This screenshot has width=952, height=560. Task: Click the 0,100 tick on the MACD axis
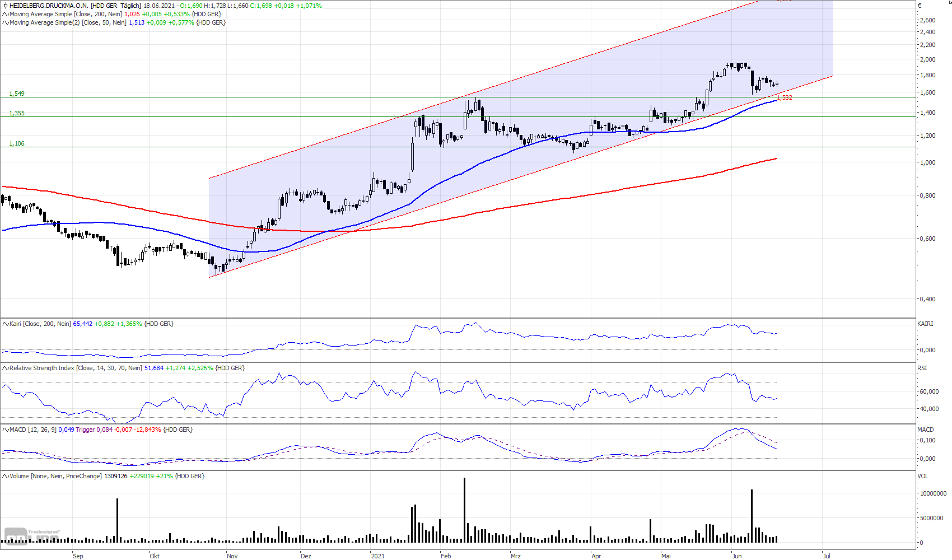pyautogui.click(x=928, y=440)
